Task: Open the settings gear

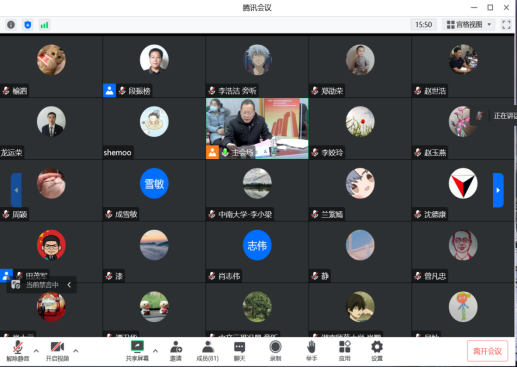Action: click(377, 351)
